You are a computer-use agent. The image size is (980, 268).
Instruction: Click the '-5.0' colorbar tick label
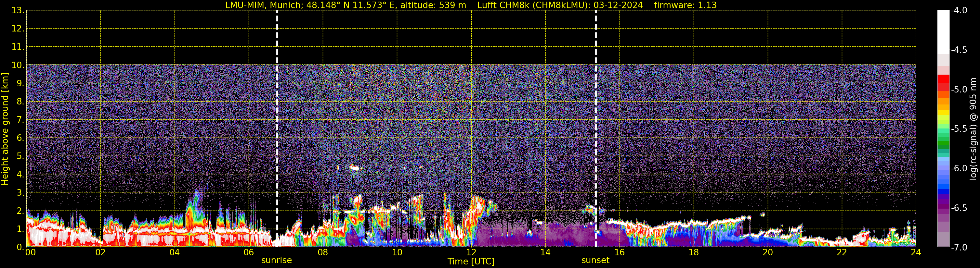pyautogui.click(x=959, y=90)
